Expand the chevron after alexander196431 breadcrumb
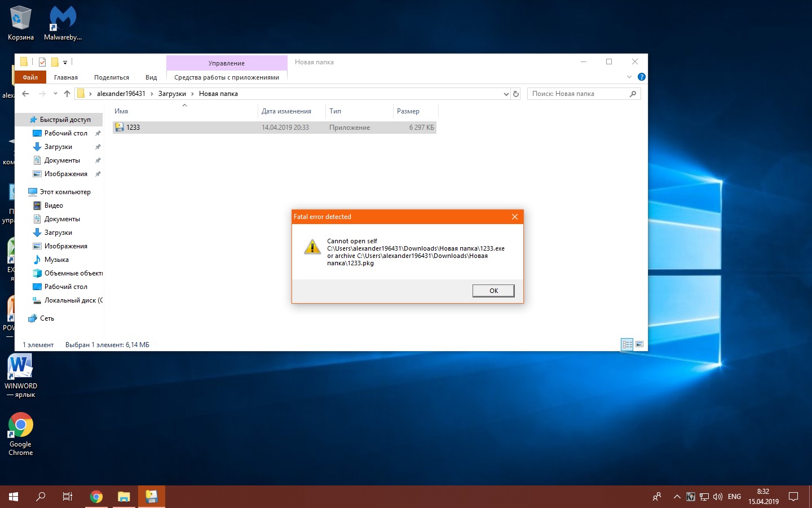812x508 pixels. pyautogui.click(x=152, y=94)
